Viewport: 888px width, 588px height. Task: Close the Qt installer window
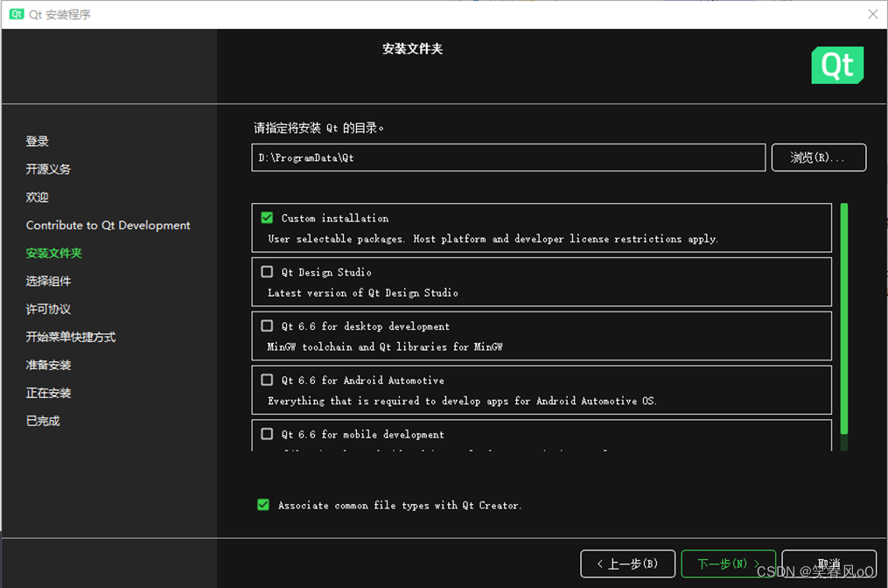click(873, 14)
